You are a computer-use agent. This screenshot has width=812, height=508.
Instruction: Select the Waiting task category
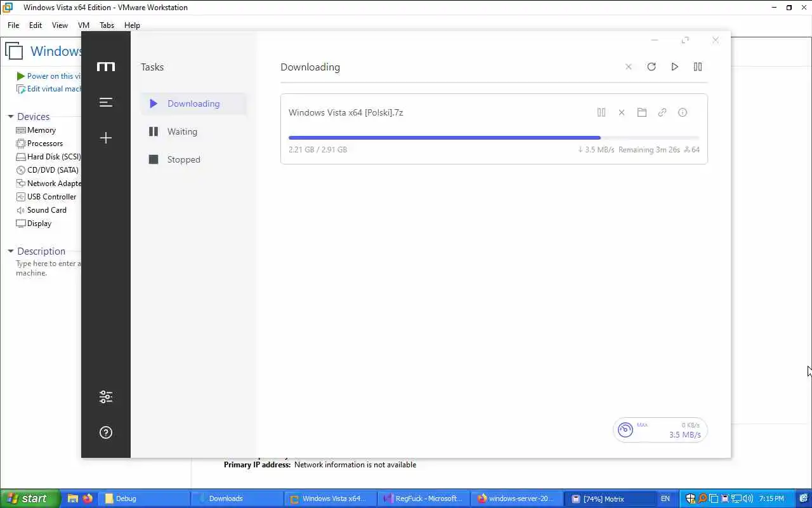pos(193,131)
